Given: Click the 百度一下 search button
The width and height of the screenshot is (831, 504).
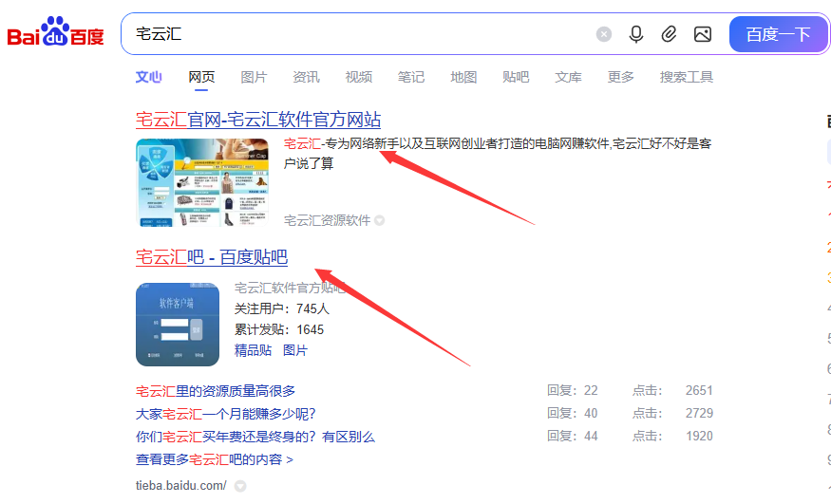Looking at the screenshot, I should tap(778, 34).
